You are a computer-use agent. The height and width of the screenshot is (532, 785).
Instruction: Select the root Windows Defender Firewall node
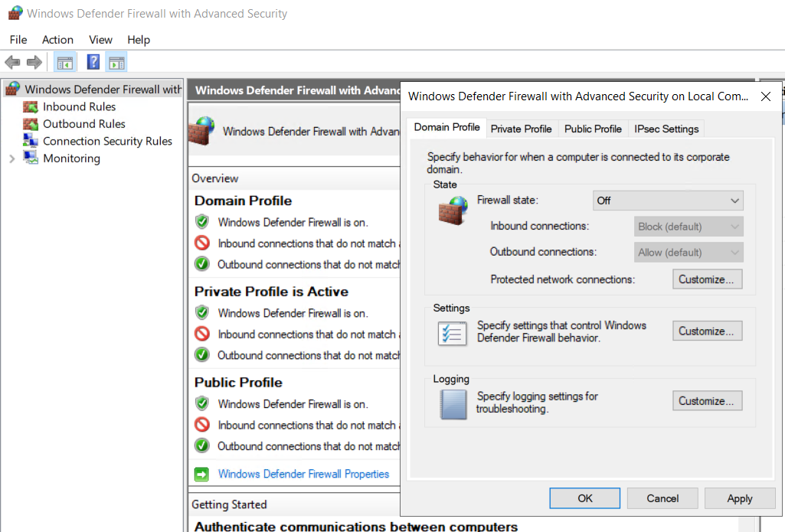tap(103, 89)
